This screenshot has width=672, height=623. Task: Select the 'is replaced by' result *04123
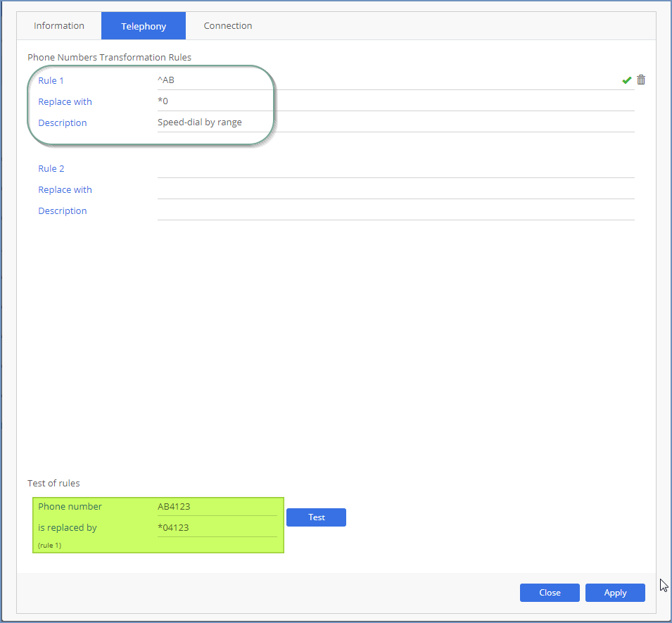(x=217, y=528)
